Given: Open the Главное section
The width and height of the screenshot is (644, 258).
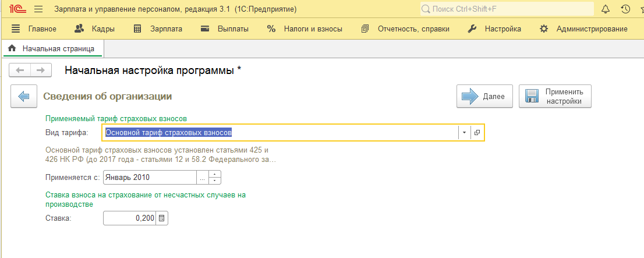Looking at the screenshot, I should click(34, 29).
